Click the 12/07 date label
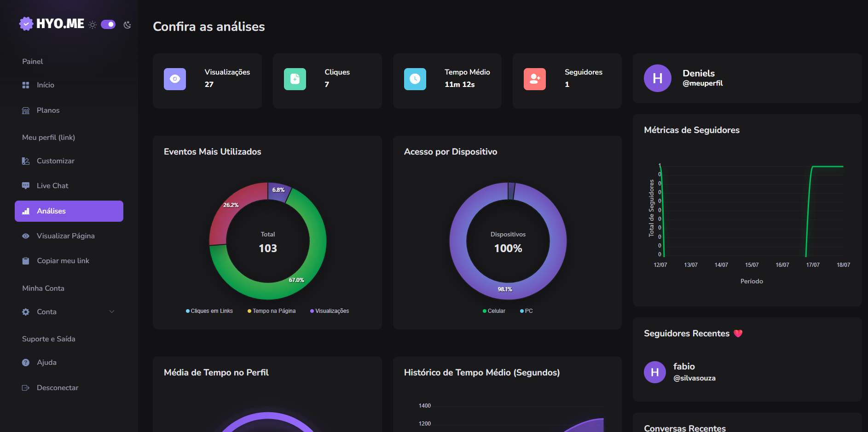Image resolution: width=868 pixels, height=432 pixels. pos(660,265)
